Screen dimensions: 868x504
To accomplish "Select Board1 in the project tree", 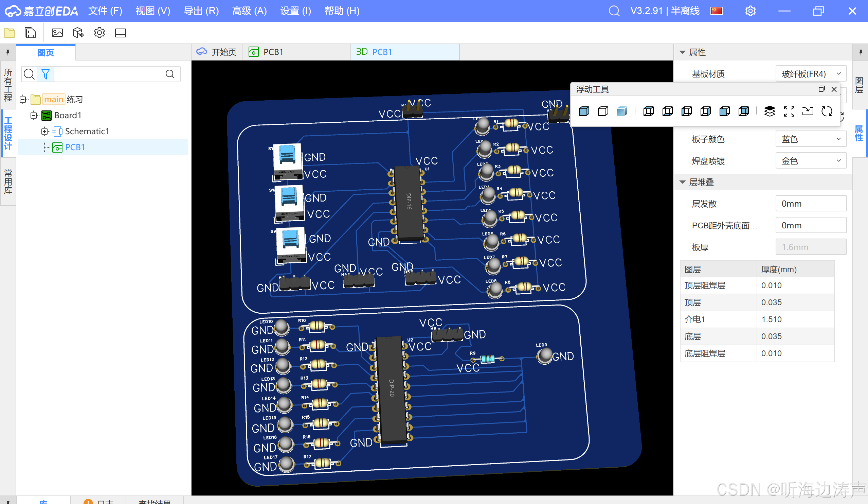I will click(x=68, y=116).
